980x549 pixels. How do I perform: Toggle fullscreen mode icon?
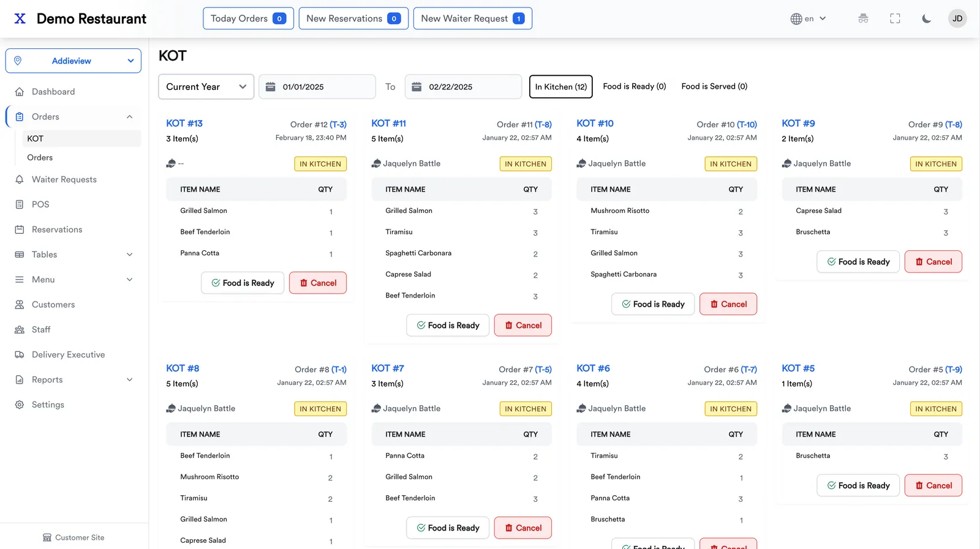pyautogui.click(x=895, y=18)
